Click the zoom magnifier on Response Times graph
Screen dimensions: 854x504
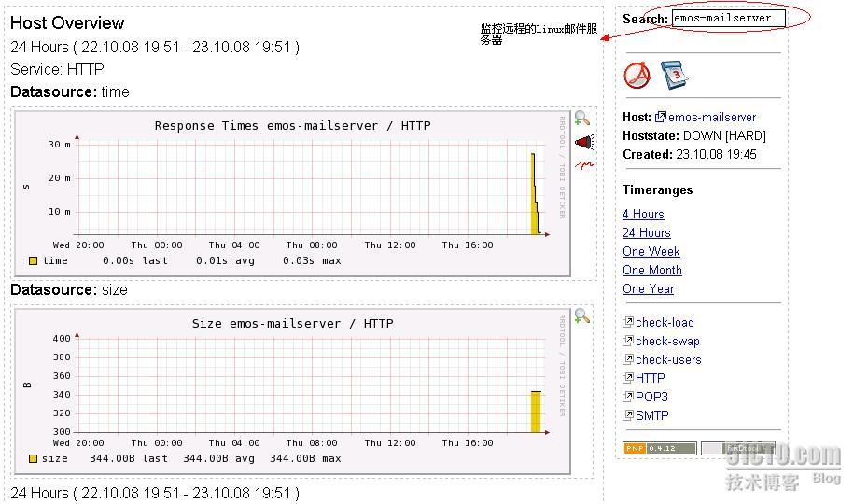582,119
